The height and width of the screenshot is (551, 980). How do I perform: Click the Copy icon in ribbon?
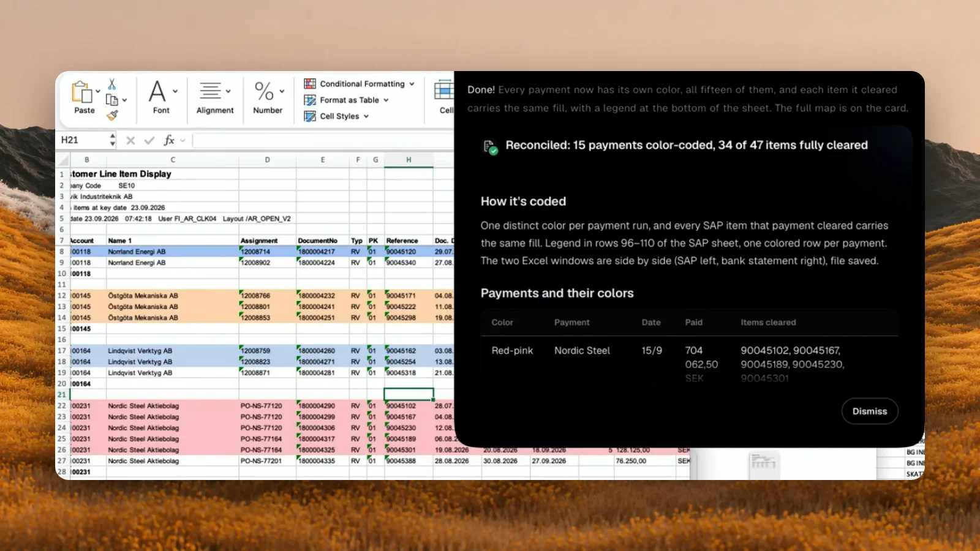click(112, 100)
